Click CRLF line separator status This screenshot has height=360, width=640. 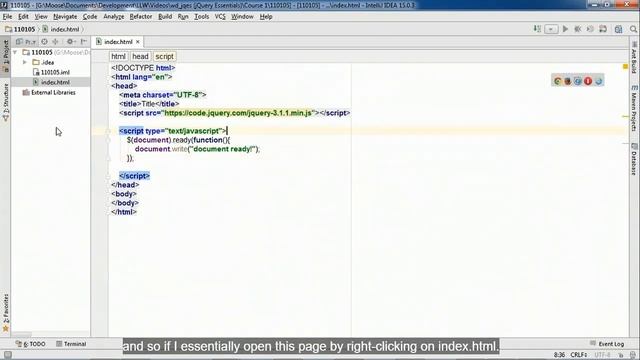coord(579,355)
